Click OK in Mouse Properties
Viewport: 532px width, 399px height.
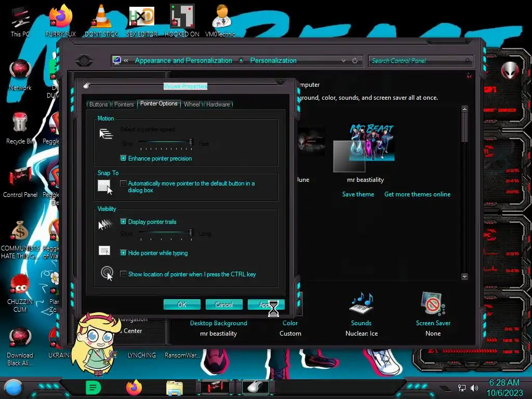pyautogui.click(x=182, y=304)
